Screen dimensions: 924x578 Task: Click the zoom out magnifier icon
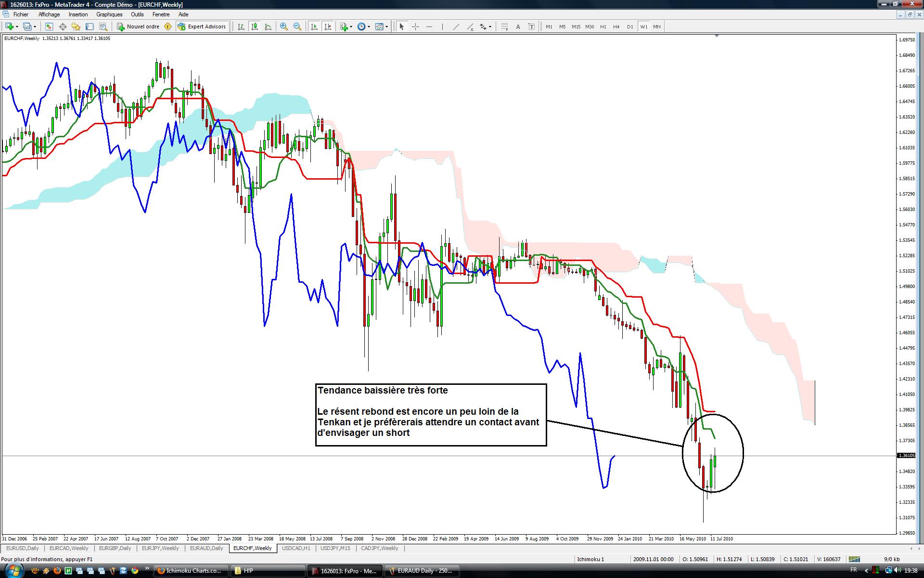pos(297,27)
